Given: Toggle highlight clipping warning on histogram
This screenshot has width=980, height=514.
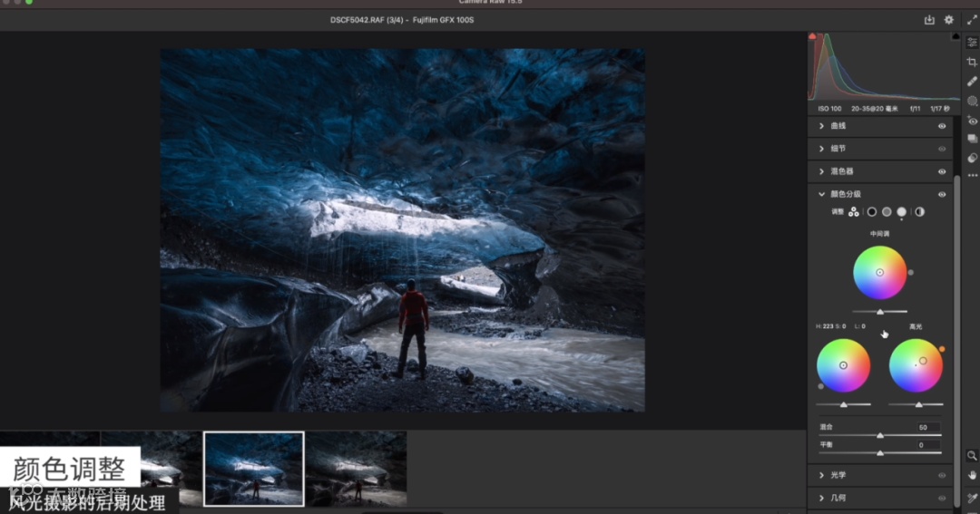Looking at the screenshot, I should pyautogui.click(x=955, y=36).
